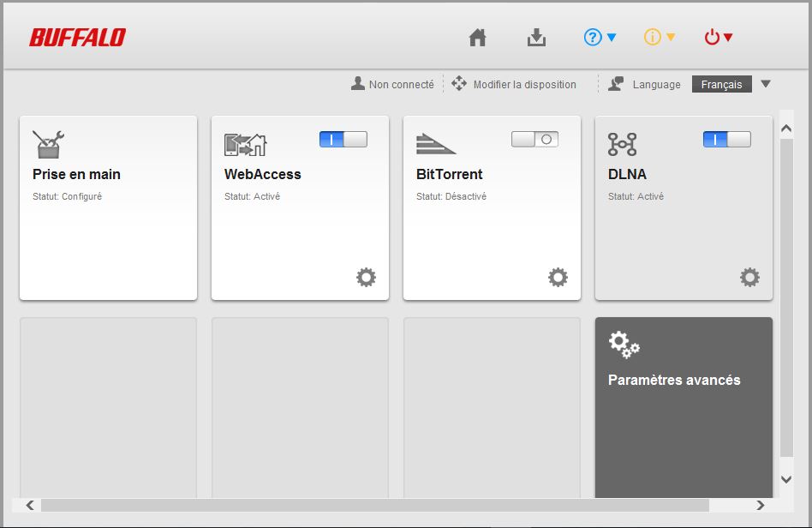
Task: Open the Paramètres avancés tile
Action: (684, 408)
